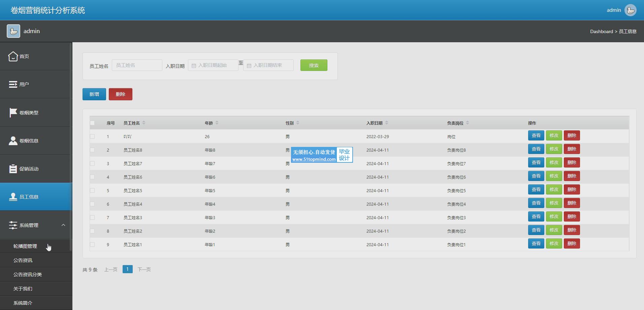Open the 首页 menu item

pyautogui.click(x=36, y=56)
